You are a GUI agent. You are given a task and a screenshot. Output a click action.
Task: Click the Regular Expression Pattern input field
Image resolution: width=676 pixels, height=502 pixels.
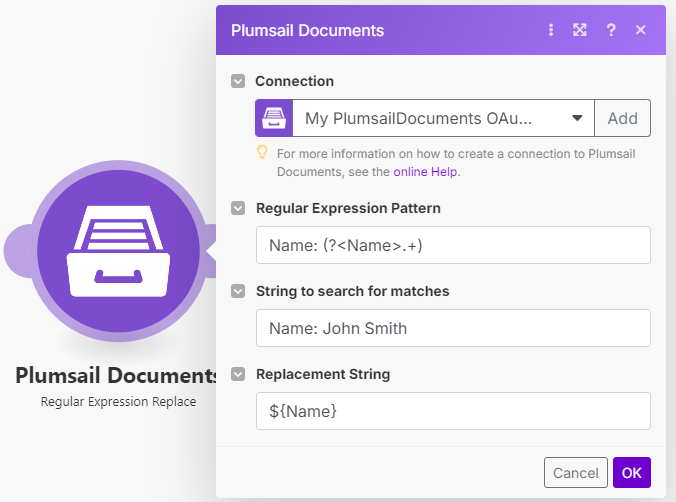click(x=453, y=245)
